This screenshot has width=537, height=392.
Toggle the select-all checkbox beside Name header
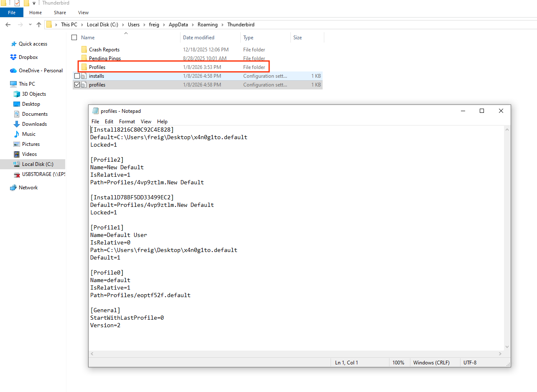(x=74, y=38)
